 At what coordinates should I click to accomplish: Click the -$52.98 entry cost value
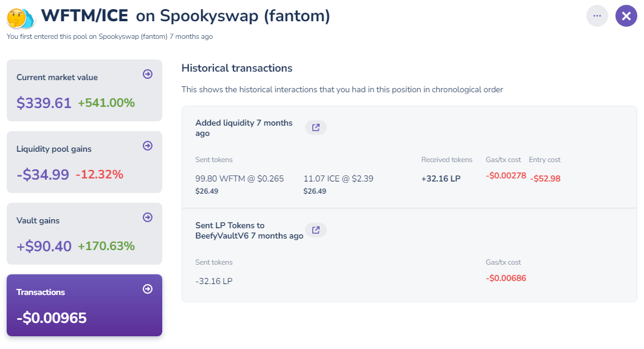pyautogui.click(x=545, y=179)
